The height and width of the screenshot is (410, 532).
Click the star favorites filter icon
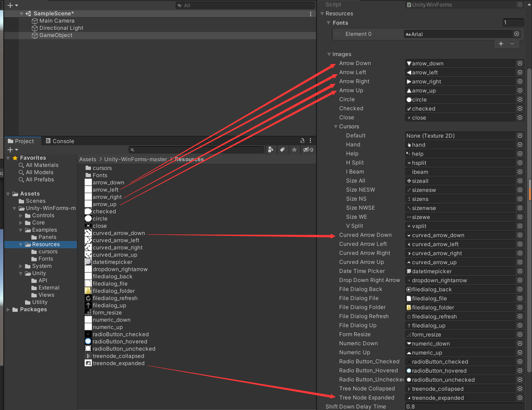294,150
